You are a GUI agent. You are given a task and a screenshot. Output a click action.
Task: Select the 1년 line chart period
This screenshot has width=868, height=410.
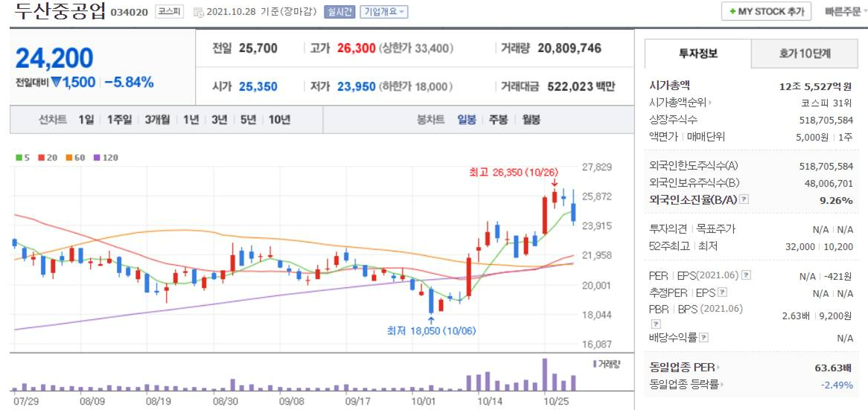pyautogui.click(x=191, y=120)
